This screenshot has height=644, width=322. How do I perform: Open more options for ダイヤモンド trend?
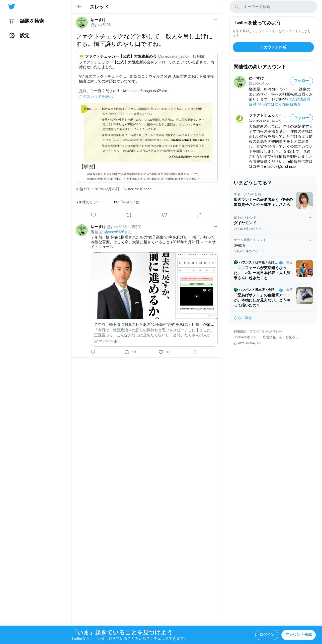(310, 218)
